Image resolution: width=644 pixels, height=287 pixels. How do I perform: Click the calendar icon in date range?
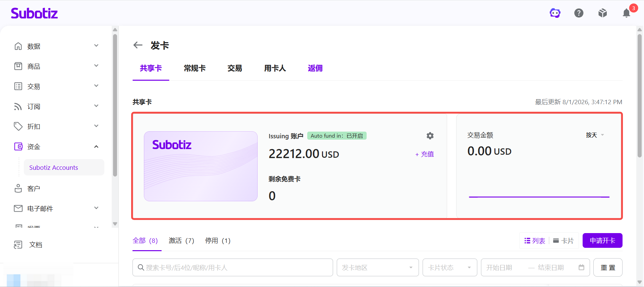tap(581, 267)
